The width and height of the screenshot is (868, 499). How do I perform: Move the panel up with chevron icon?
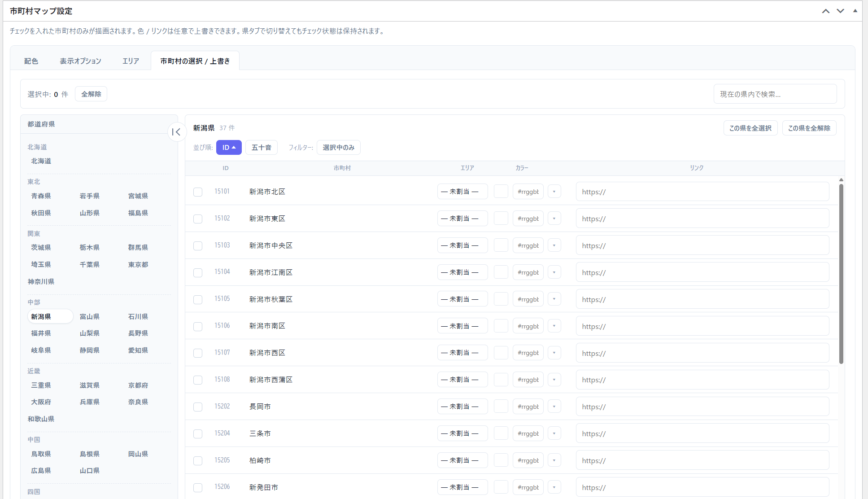coord(825,11)
